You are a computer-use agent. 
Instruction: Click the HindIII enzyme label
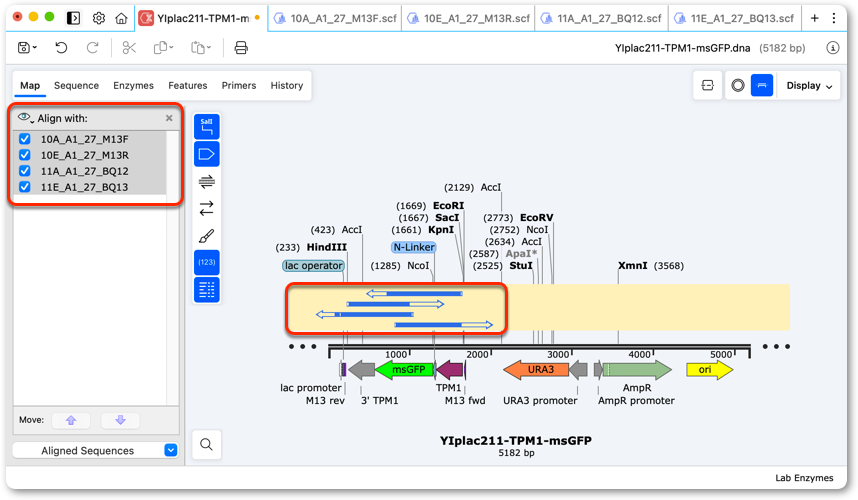point(327,247)
